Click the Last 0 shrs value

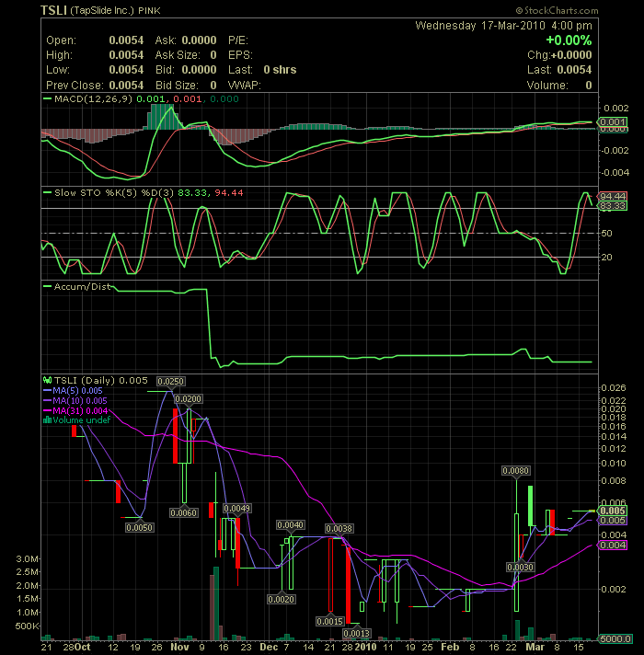click(280, 70)
